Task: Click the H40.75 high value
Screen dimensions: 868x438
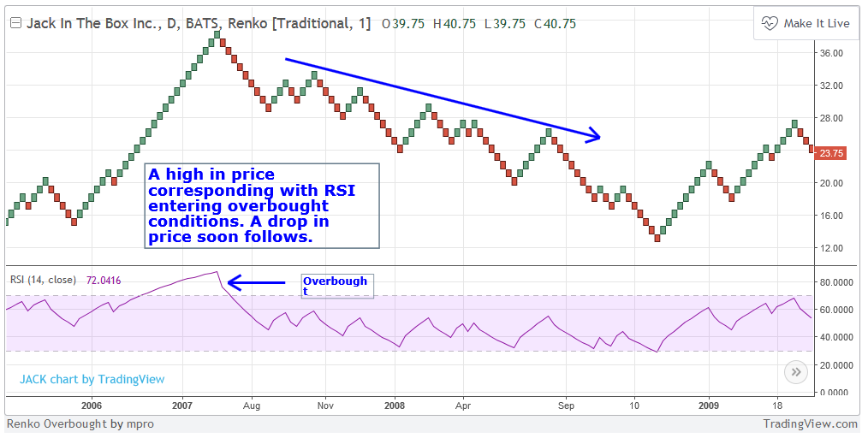Action: pyautogui.click(x=454, y=24)
